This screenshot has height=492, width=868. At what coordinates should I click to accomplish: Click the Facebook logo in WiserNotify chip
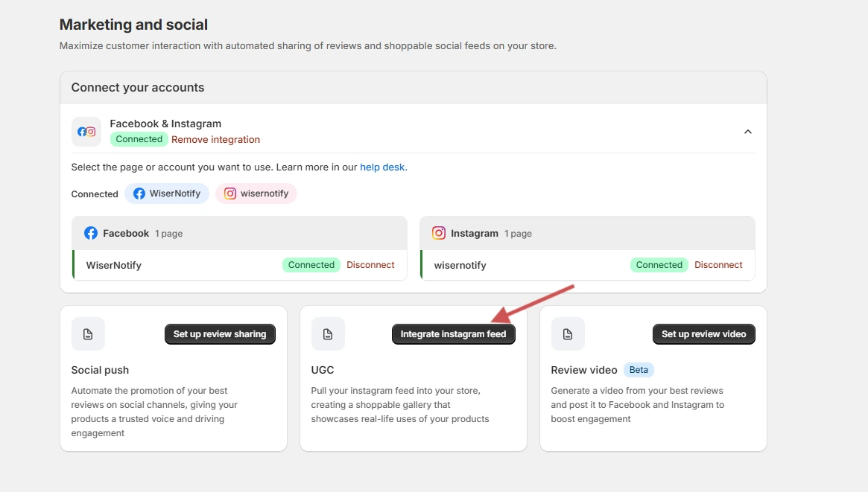(139, 194)
